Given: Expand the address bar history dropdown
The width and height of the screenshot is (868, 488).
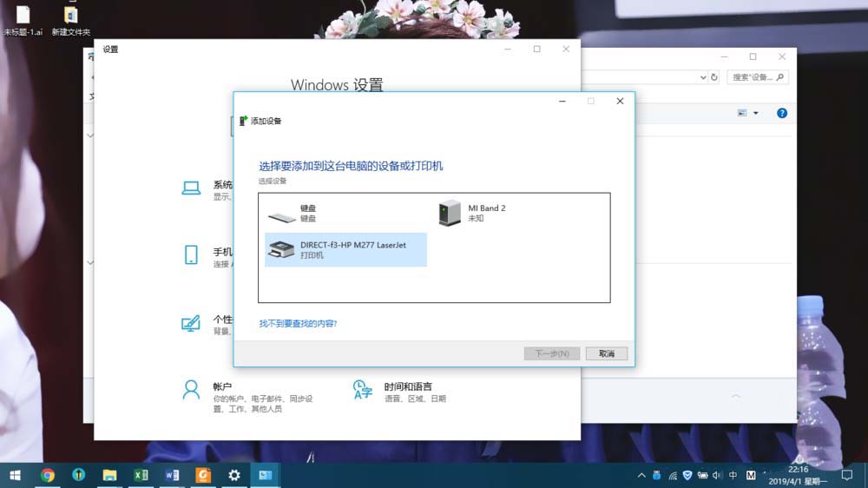Looking at the screenshot, I should pyautogui.click(x=702, y=77).
